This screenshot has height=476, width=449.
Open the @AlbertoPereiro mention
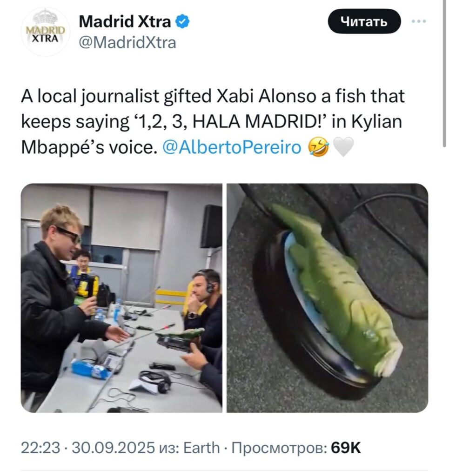(232, 147)
